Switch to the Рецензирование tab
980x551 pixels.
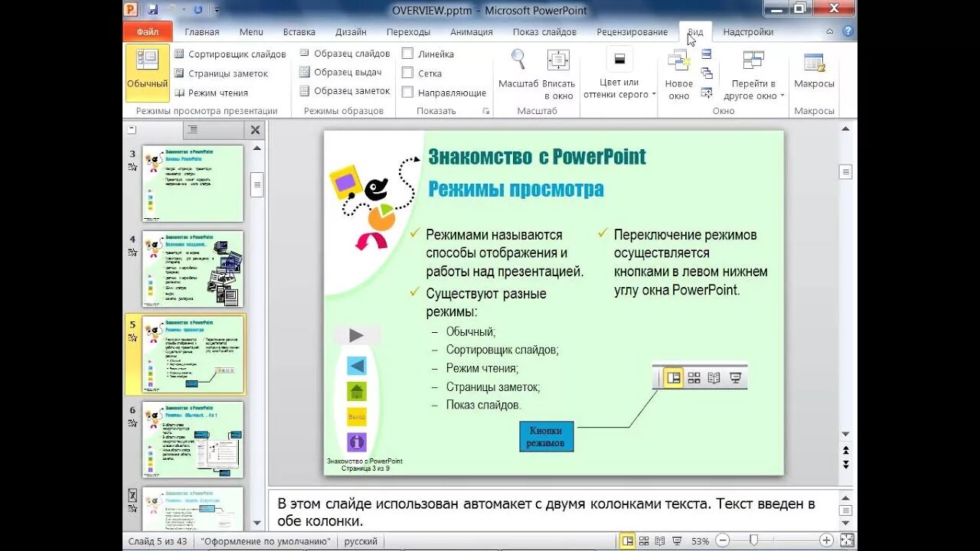[632, 32]
